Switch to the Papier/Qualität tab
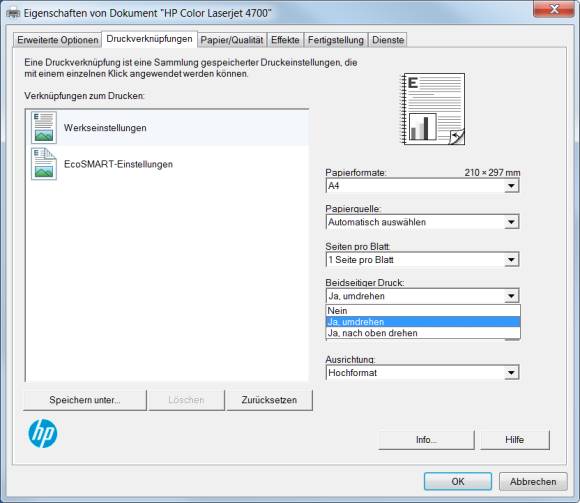 [232, 40]
